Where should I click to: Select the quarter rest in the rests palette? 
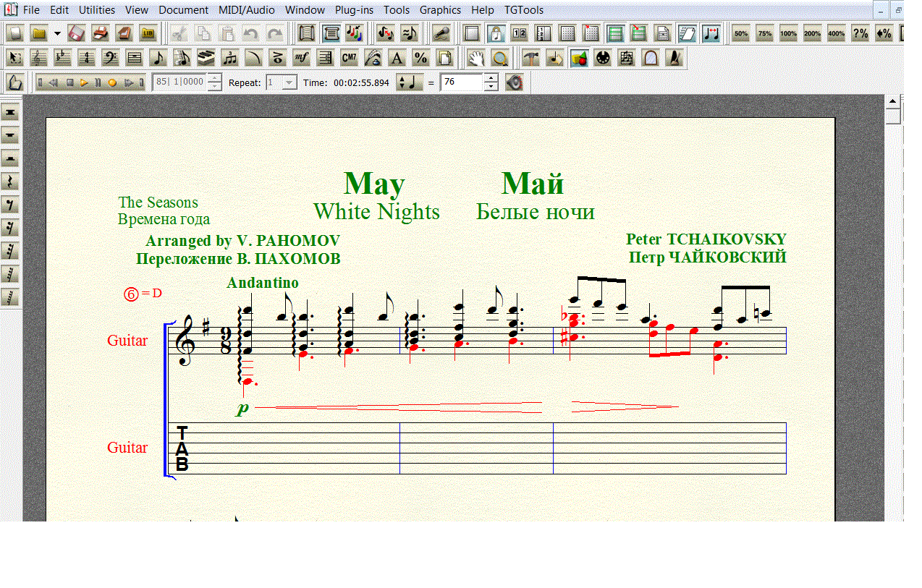[11, 182]
